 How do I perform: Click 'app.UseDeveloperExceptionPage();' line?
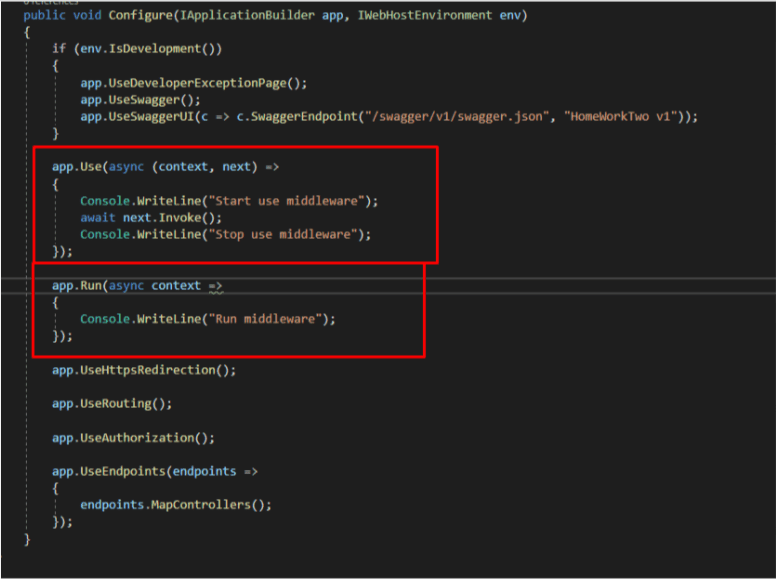pos(194,83)
